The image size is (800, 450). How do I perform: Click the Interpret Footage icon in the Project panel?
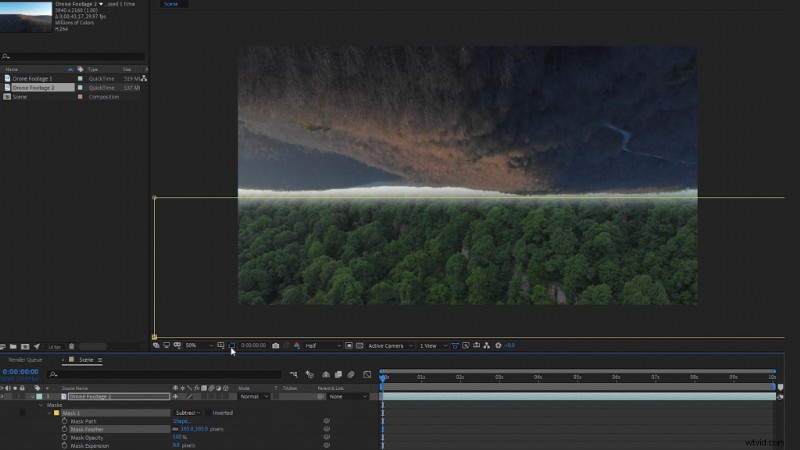pyautogui.click(x=3, y=346)
